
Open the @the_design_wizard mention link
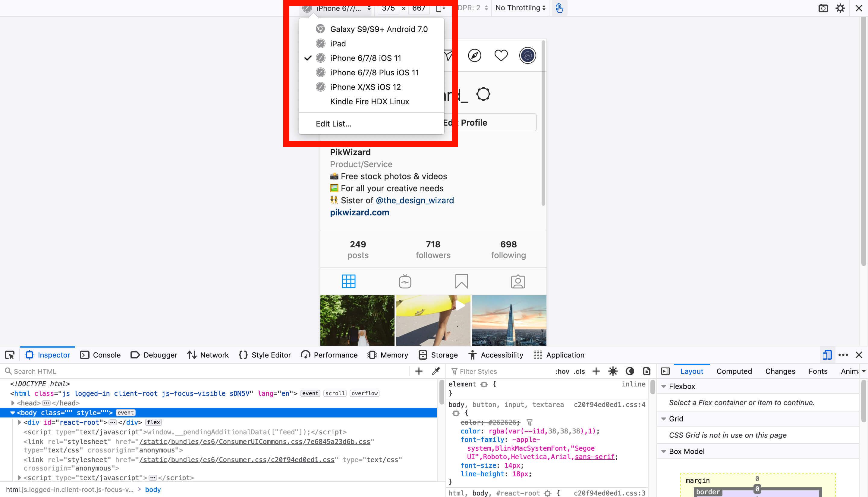[414, 200]
